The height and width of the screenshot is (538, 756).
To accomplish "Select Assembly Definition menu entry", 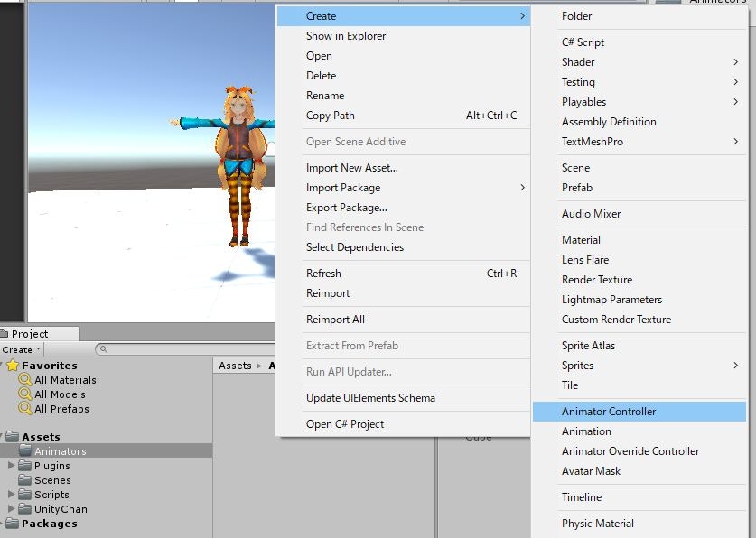I will (x=639, y=122).
